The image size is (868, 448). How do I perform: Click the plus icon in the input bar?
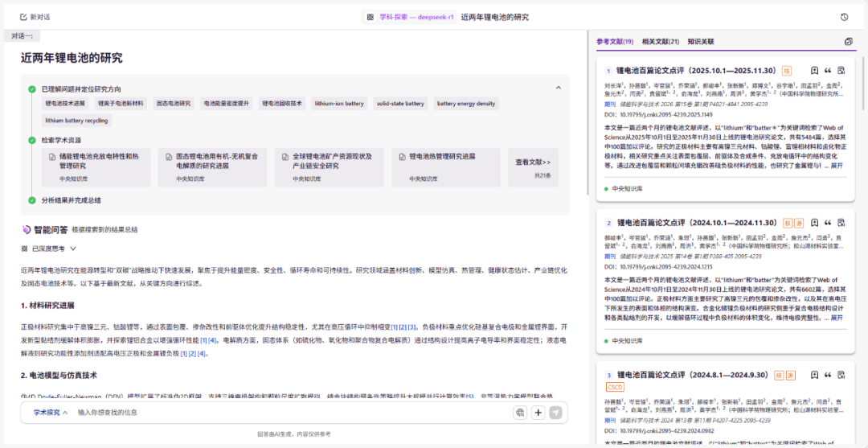click(x=538, y=413)
